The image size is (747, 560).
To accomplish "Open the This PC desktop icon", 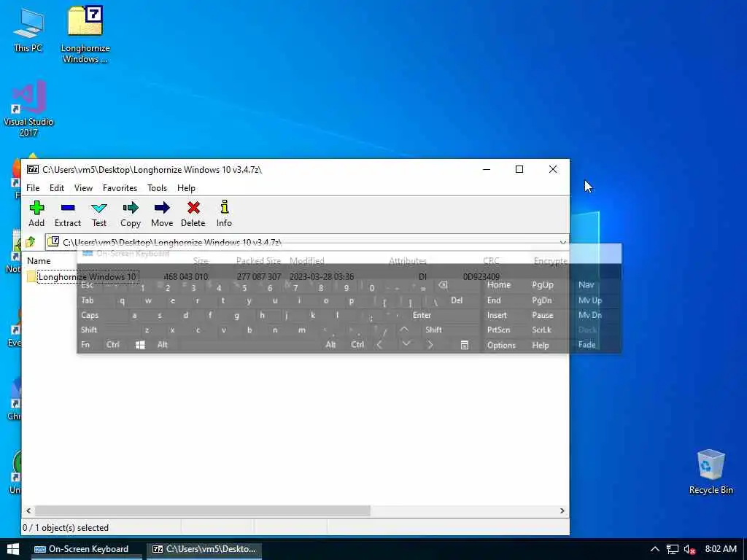I will click(x=28, y=29).
